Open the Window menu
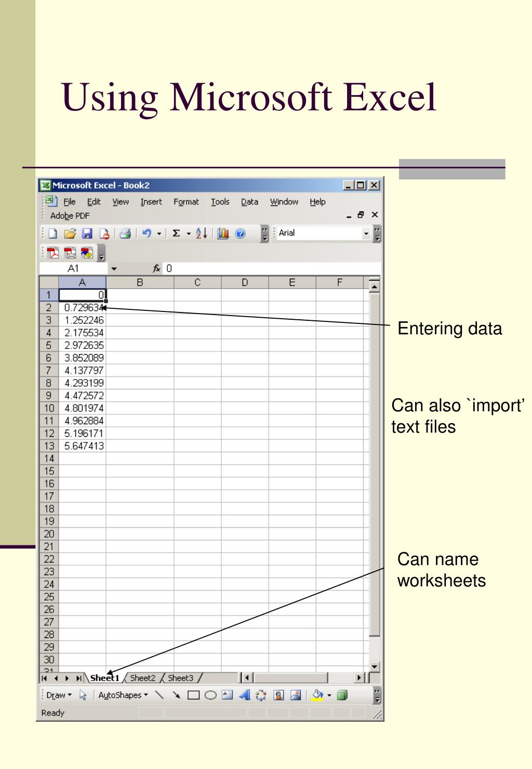Screen dimensions: 532x769 pyautogui.click(x=284, y=202)
